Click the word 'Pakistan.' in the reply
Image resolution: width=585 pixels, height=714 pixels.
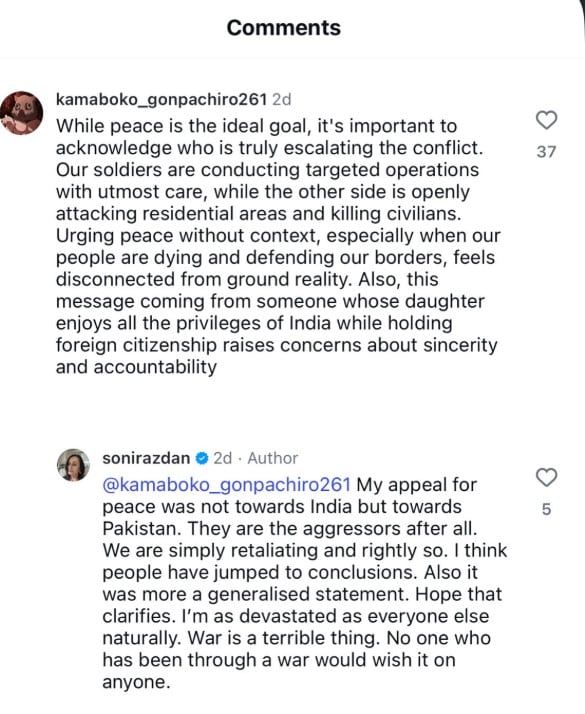[142, 529]
